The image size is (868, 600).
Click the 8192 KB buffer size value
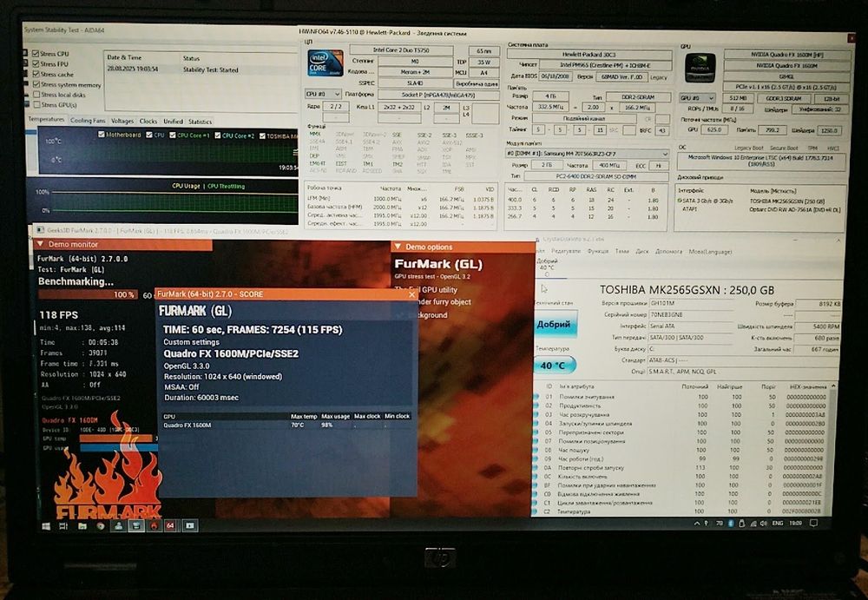pyautogui.click(x=818, y=304)
